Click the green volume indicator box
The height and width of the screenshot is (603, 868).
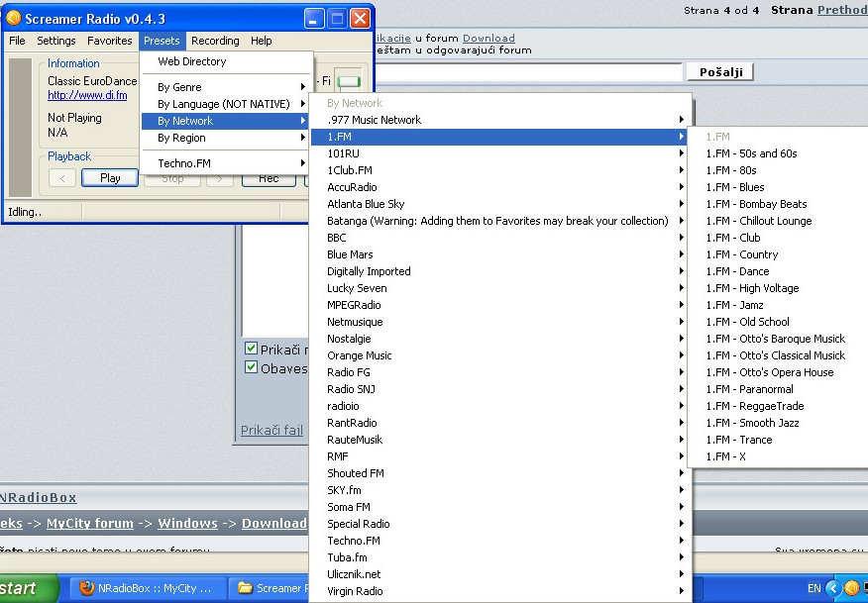click(349, 81)
